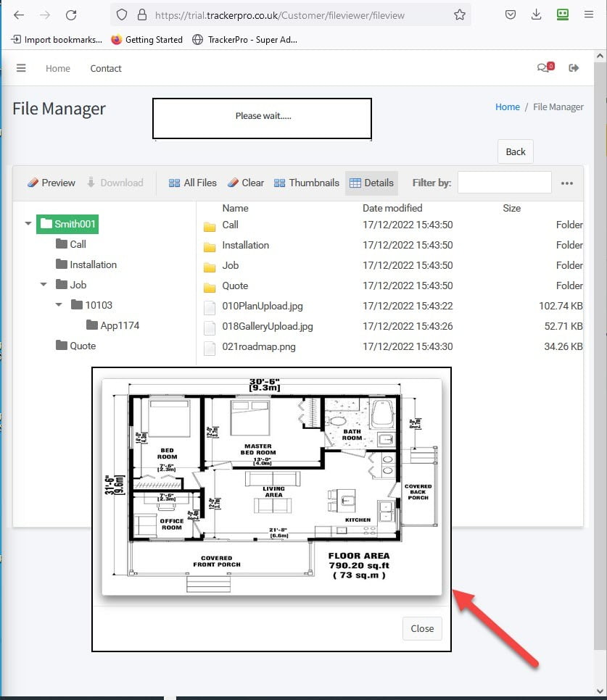Click the Back button
Image resolution: width=607 pixels, height=700 pixels.
point(515,152)
